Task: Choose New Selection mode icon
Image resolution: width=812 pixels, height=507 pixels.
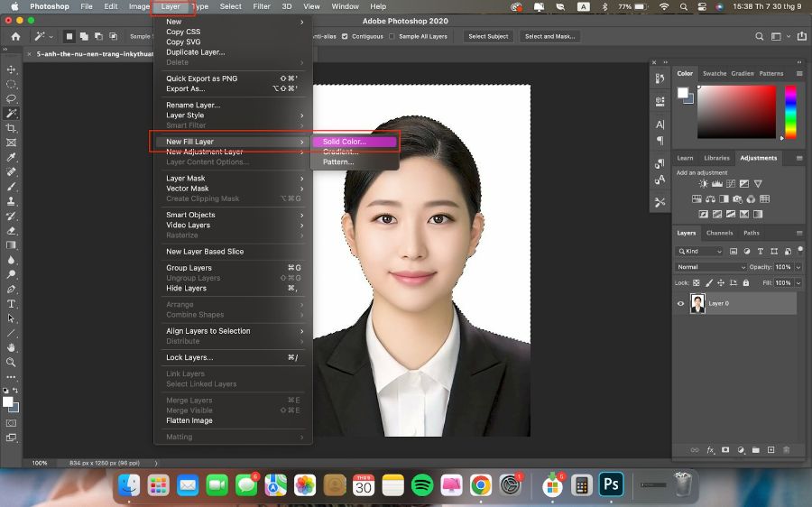Action: (x=69, y=36)
